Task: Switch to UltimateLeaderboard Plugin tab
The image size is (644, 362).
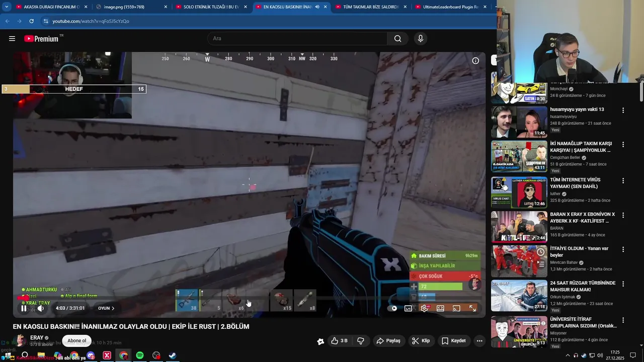Action: pyautogui.click(x=451, y=7)
